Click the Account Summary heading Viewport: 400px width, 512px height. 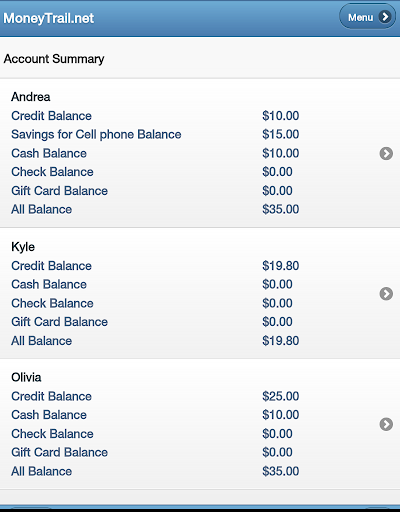tap(54, 59)
